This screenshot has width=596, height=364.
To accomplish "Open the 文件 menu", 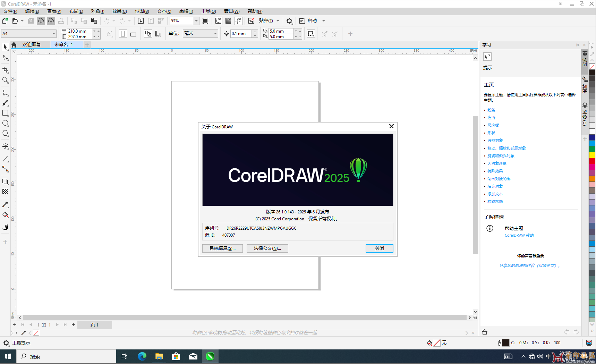I will pos(10,11).
